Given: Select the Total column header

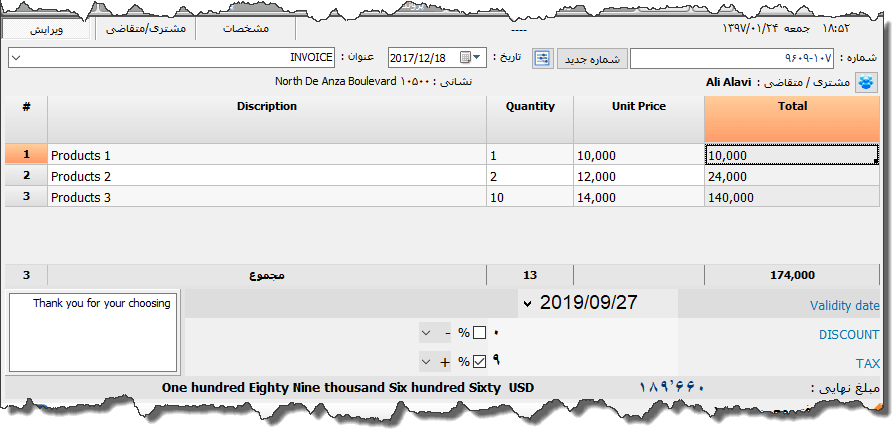Looking at the screenshot, I should tap(792, 119).
